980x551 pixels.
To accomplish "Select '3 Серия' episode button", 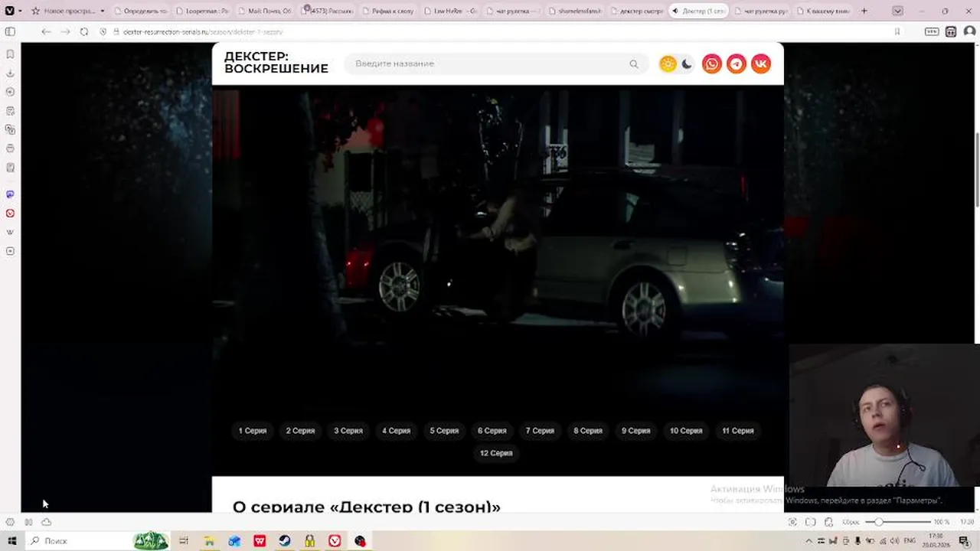I will tap(348, 431).
